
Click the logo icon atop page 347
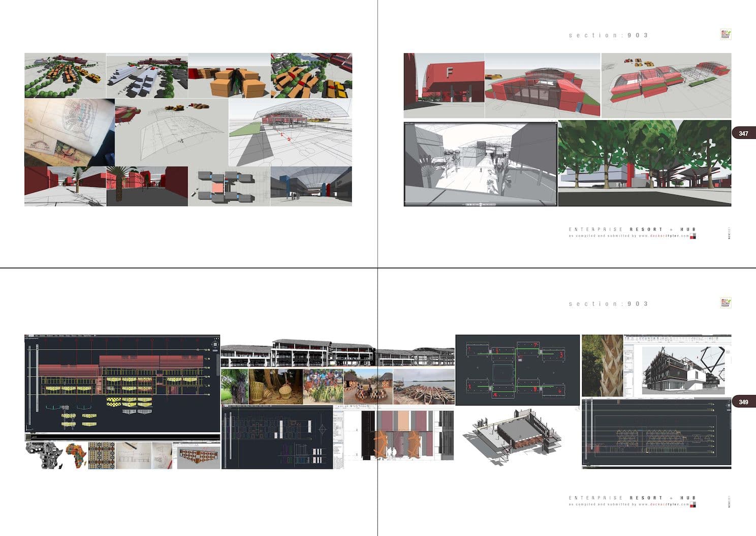[x=726, y=35]
